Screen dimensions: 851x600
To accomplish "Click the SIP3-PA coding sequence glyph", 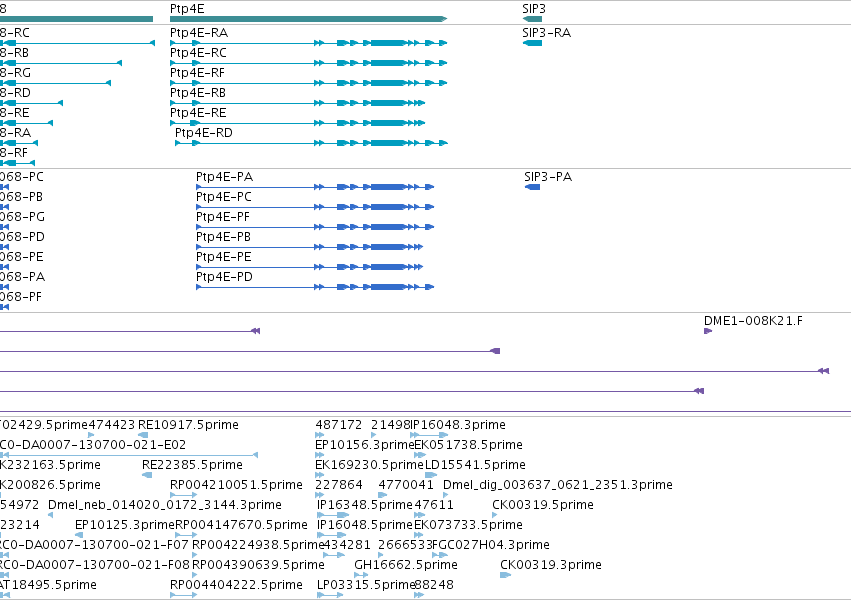I will tap(532, 187).
